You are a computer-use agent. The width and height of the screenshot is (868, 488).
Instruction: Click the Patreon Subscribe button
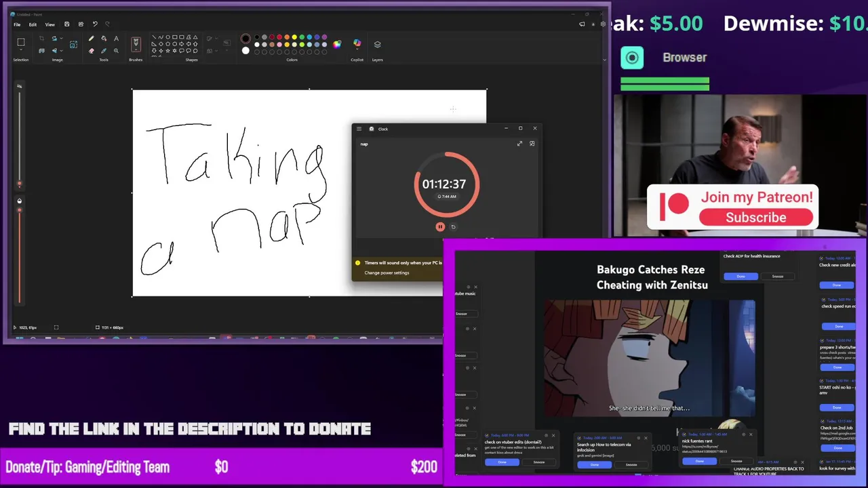tap(756, 218)
